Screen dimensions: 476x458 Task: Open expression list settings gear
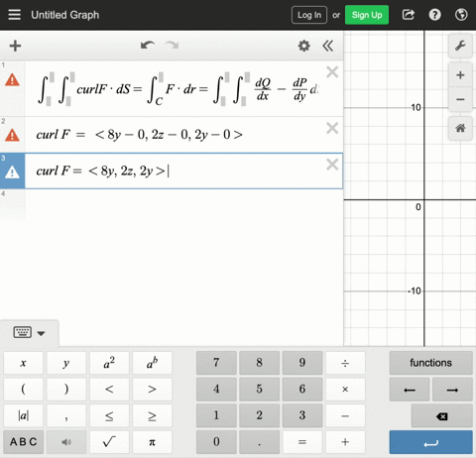click(x=304, y=46)
